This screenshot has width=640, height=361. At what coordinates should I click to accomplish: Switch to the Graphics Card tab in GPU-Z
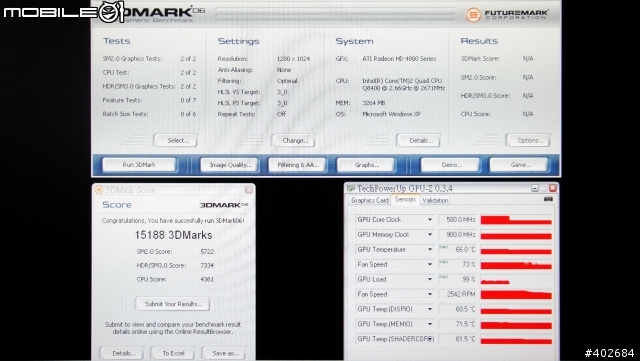pyautogui.click(x=370, y=200)
